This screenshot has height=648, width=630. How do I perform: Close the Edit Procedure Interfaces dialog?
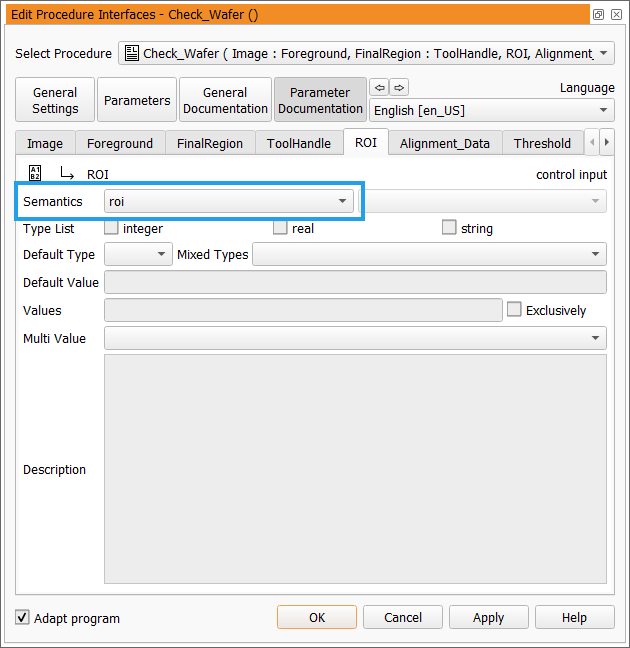coord(616,15)
